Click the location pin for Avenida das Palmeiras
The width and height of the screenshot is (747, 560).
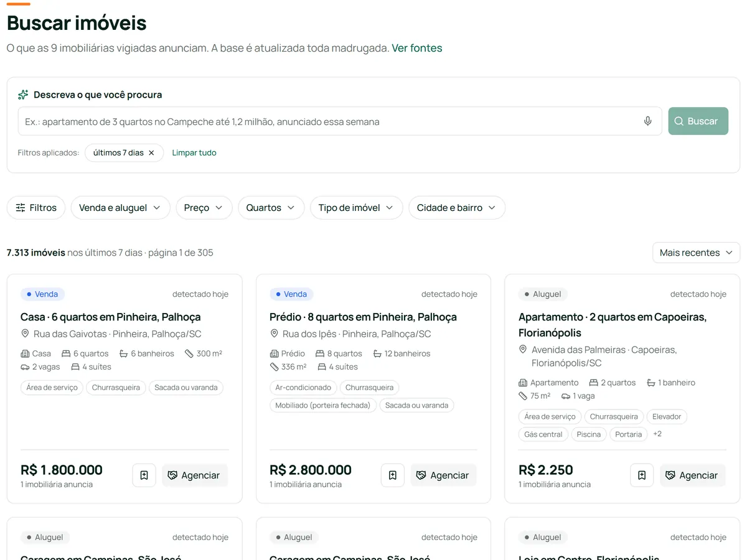[x=524, y=350]
